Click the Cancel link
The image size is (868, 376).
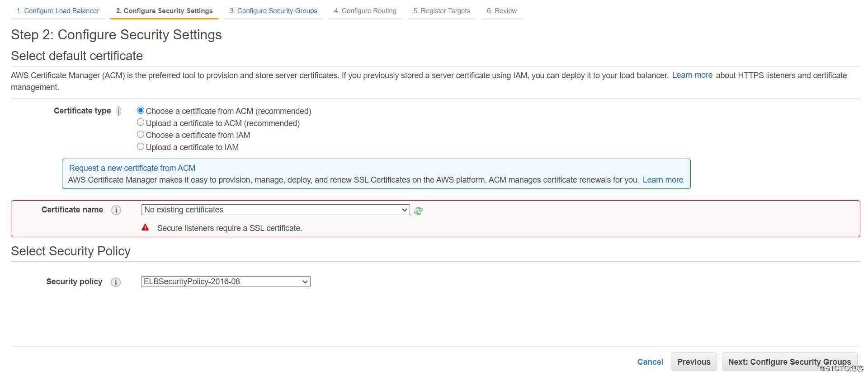650,362
